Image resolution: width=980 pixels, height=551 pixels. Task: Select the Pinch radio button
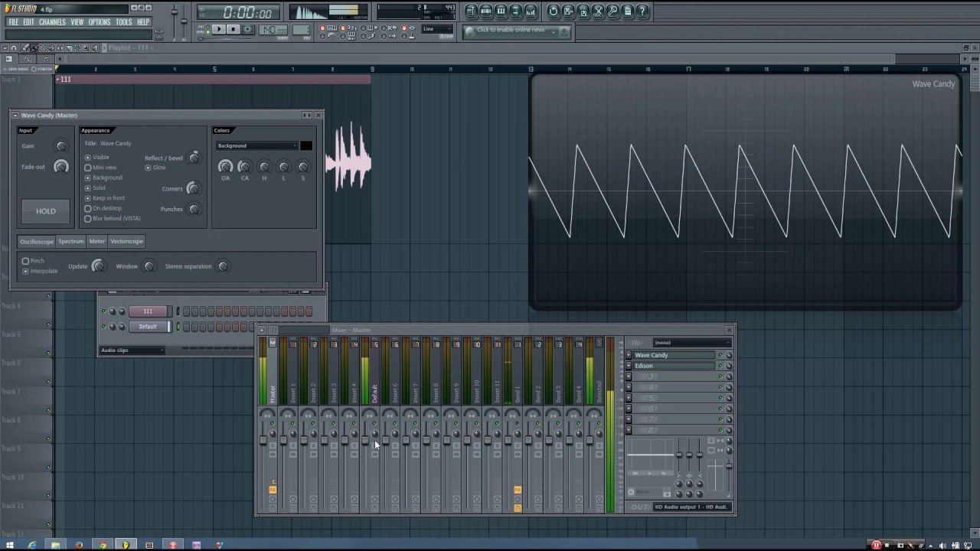tap(25, 260)
